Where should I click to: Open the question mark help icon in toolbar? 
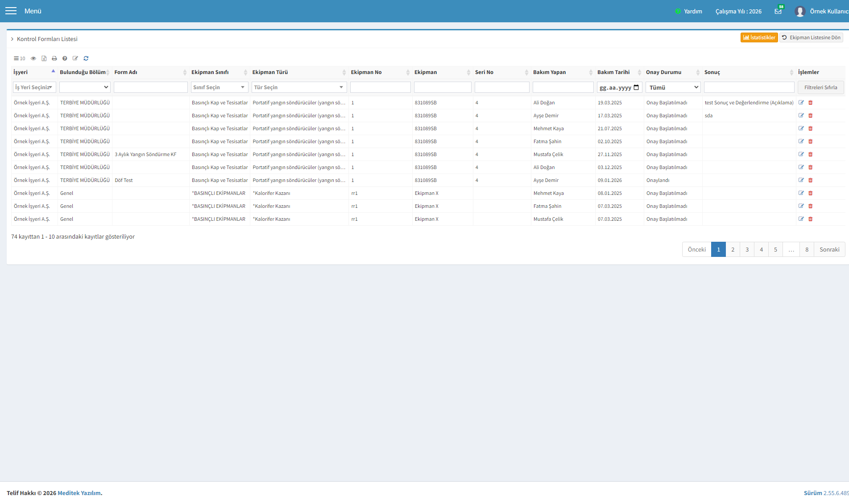coord(65,58)
